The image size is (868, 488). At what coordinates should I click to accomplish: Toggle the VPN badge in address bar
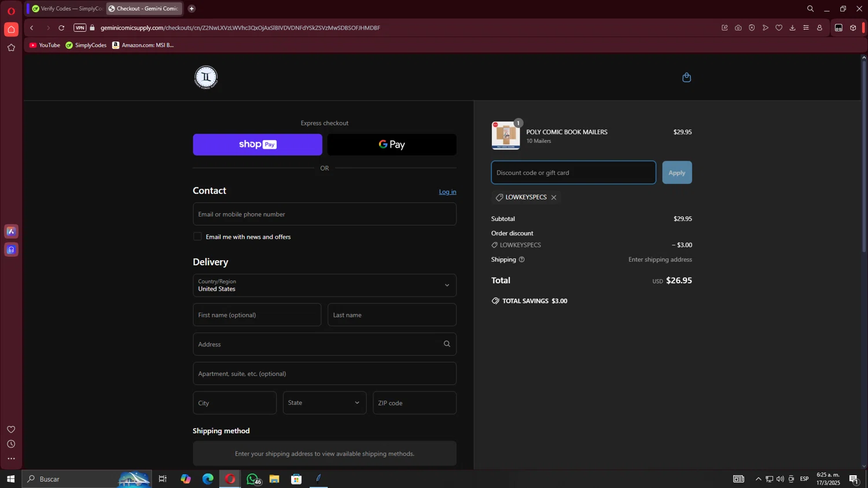pyautogui.click(x=80, y=28)
